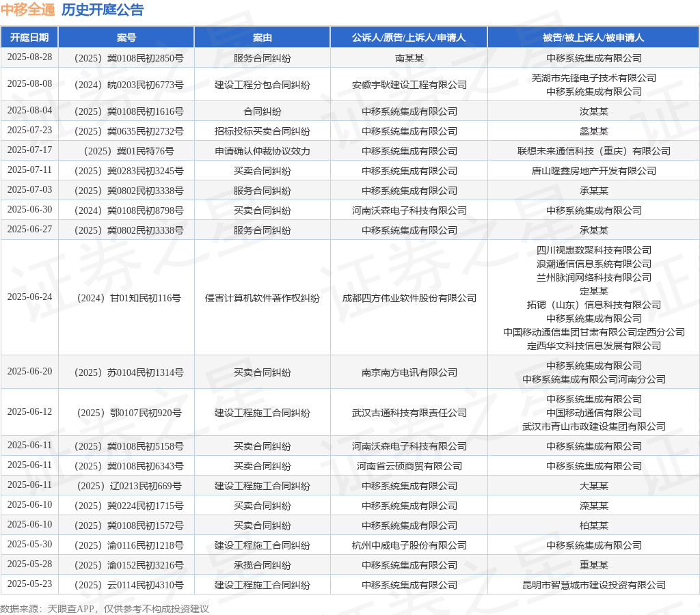
Task: Select cause 建设工程分包合同纠纷
Action: pyautogui.click(x=262, y=84)
